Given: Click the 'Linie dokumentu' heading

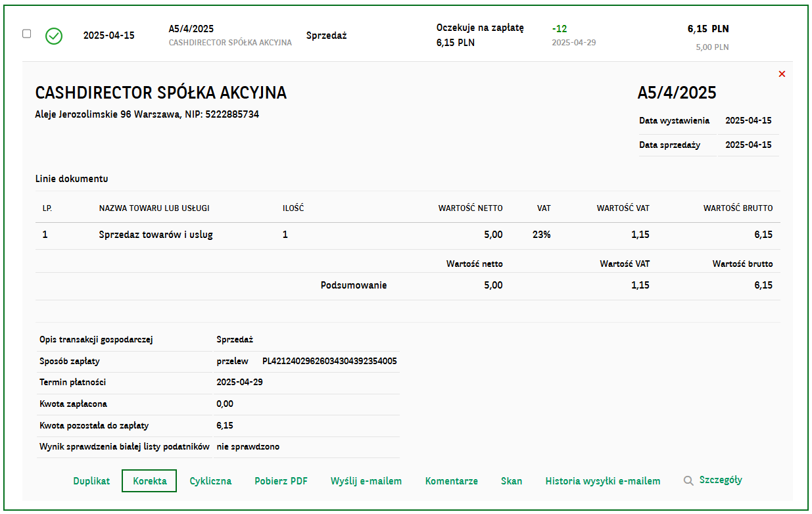Looking at the screenshot, I should click(72, 179).
